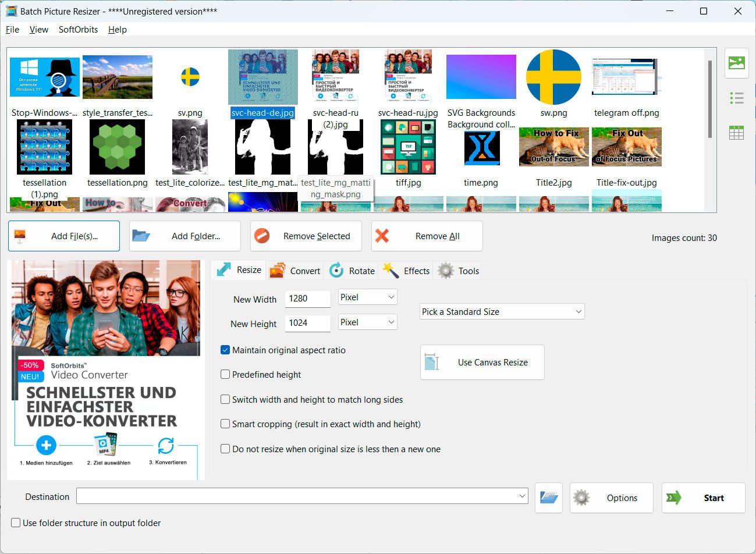756x554 pixels.
Task: Click the Add File(s) button
Action: [64, 236]
